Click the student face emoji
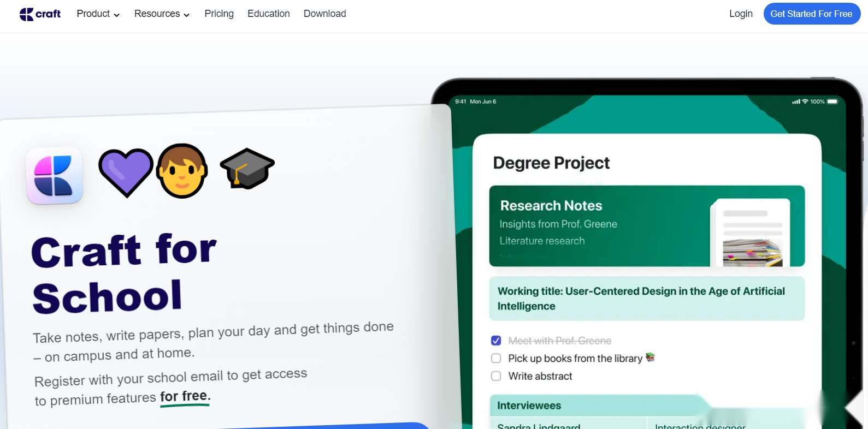The height and width of the screenshot is (429, 868). [182, 171]
